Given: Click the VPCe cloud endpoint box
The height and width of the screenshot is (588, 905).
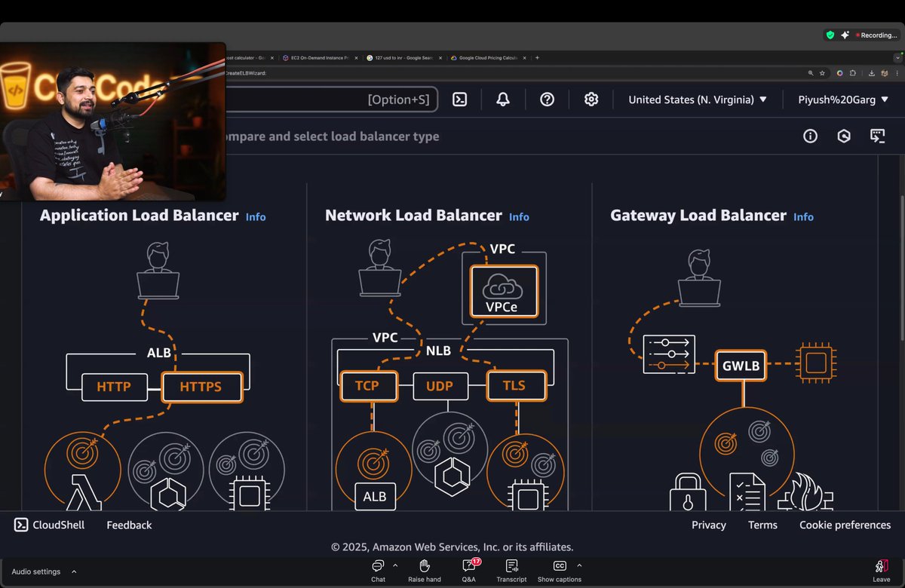Looking at the screenshot, I should (504, 291).
